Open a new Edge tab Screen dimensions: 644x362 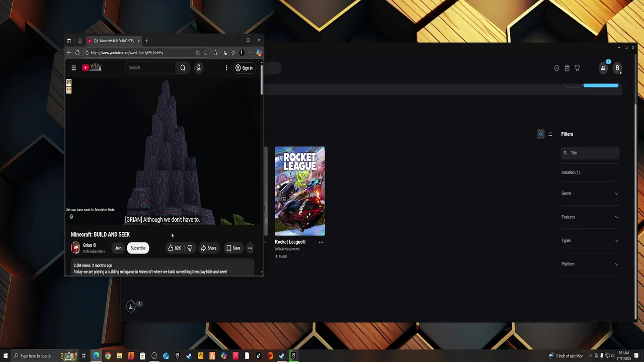click(146, 41)
